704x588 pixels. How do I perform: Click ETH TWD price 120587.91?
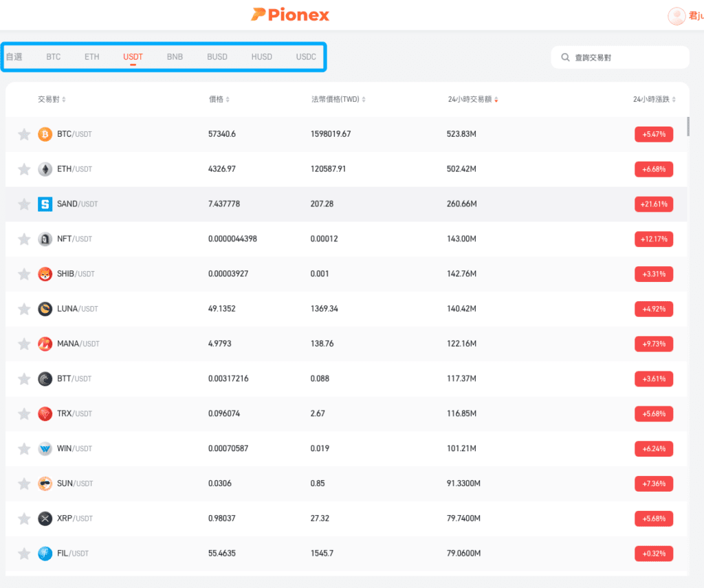pos(328,169)
